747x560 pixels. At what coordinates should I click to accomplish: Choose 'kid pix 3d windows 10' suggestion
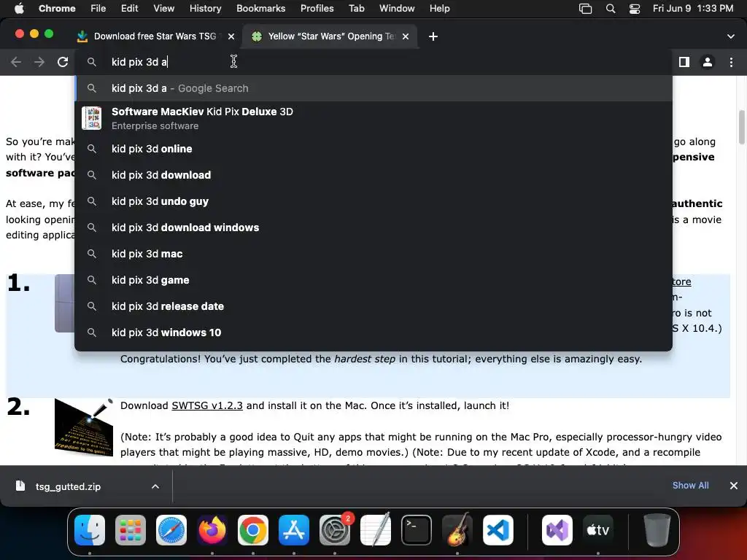click(373, 332)
